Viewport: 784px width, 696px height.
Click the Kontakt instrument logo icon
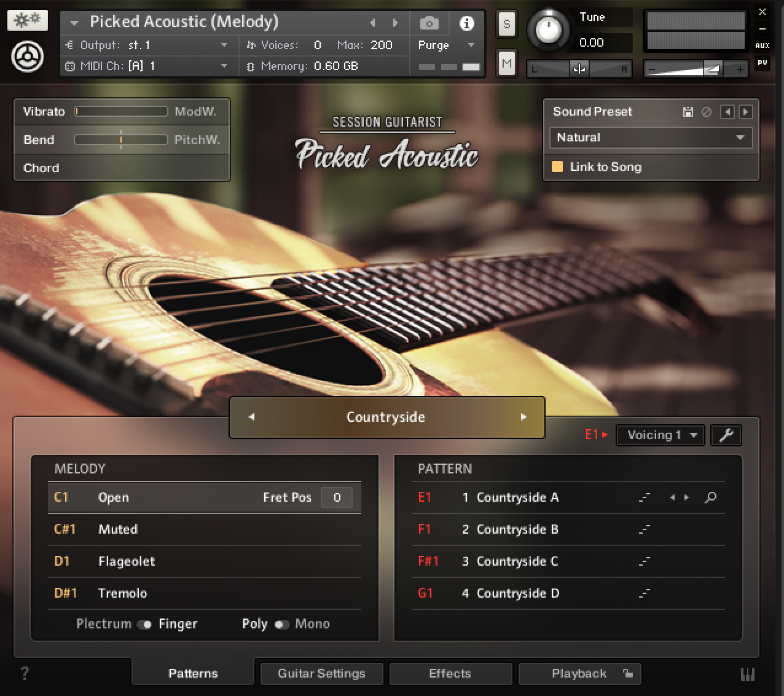click(x=27, y=57)
